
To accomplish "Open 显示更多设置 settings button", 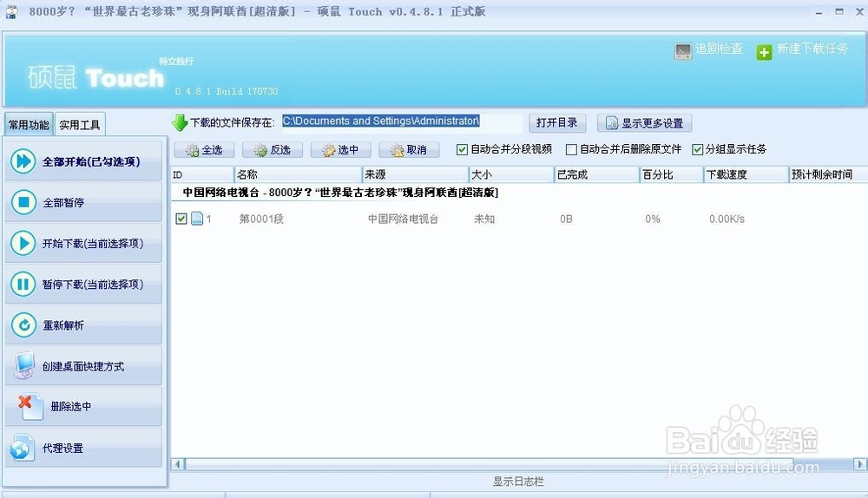I will pos(644,123).
